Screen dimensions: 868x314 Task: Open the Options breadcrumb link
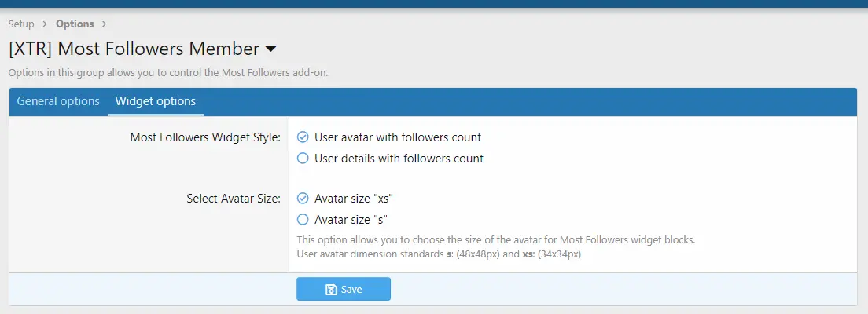[x=75, y=24]
